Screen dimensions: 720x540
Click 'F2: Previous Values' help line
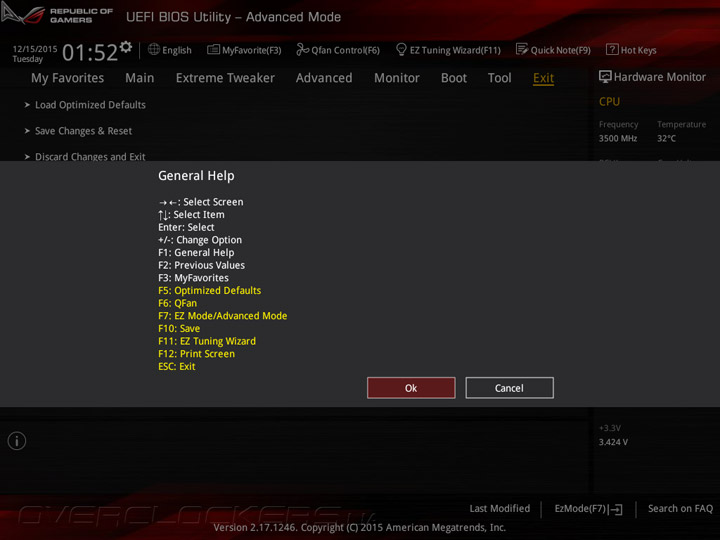coord(202,265)
